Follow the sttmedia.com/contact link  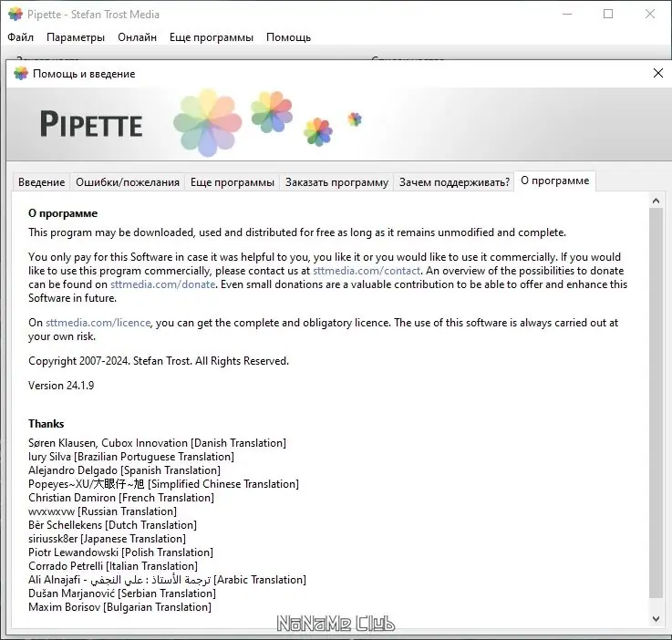367,271
